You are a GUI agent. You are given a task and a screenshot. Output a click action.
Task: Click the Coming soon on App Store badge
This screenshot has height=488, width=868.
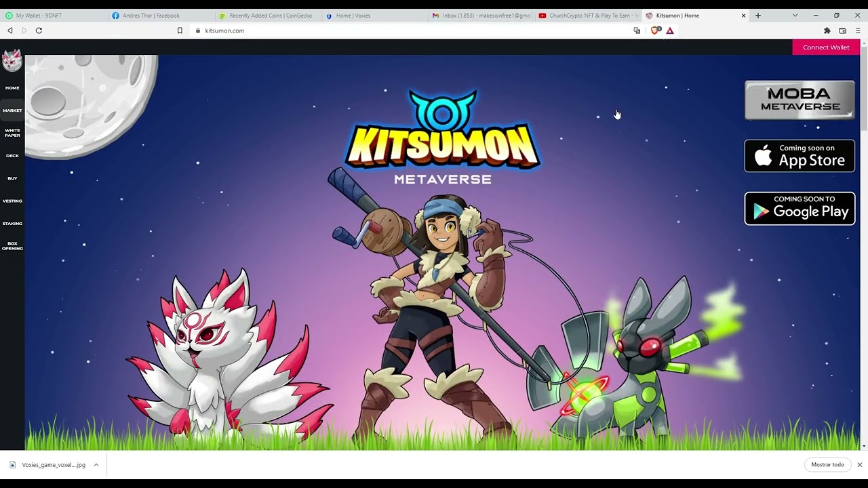pyautogui.click(x=800, y=156)
